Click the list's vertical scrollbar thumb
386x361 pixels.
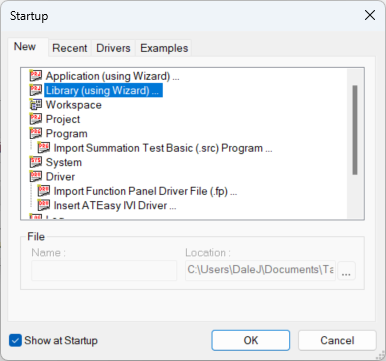pyautogui.click(x=355, y=130)
